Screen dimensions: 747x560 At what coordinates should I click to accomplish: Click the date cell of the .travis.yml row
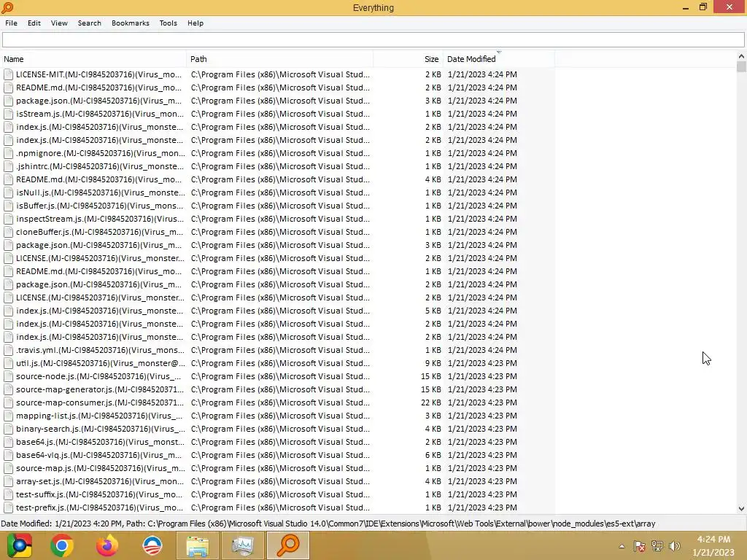(482, 350)
